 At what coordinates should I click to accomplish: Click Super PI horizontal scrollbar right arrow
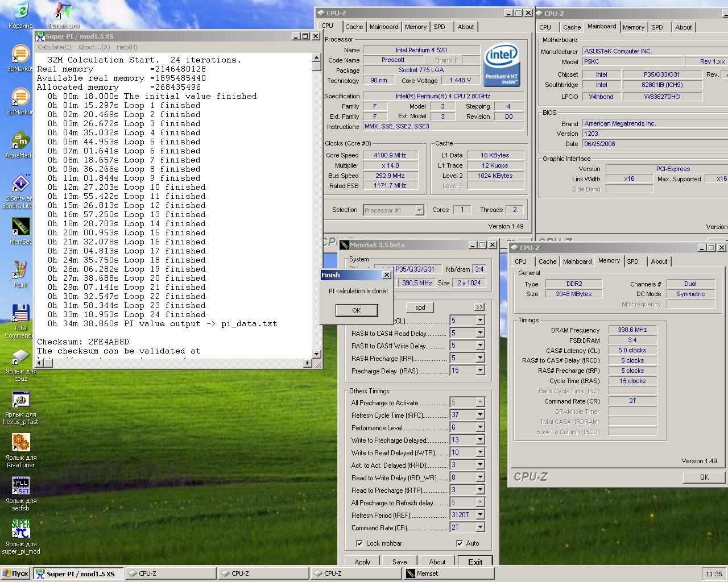pos(308,363)
